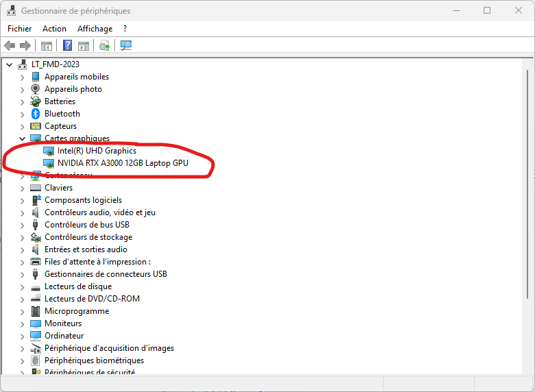Click the show/hide console tree icon
This screenshot has height=392, width=535.
point(47,46)
